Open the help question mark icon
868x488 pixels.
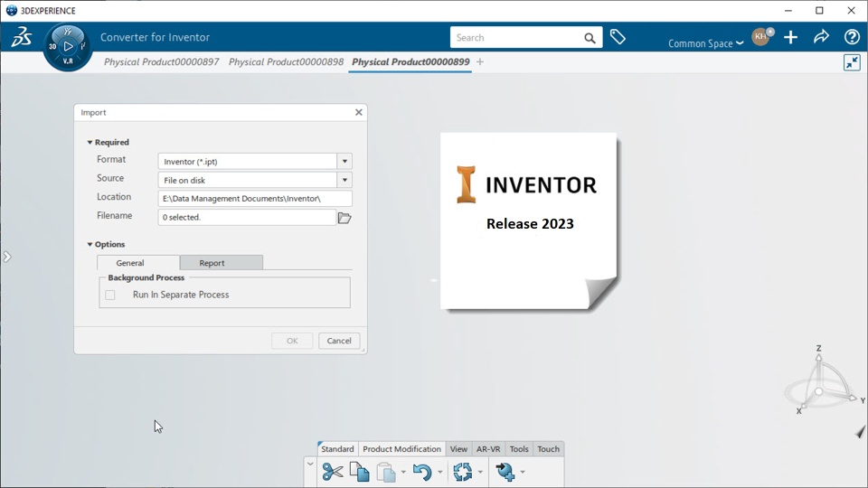[852, 37]
